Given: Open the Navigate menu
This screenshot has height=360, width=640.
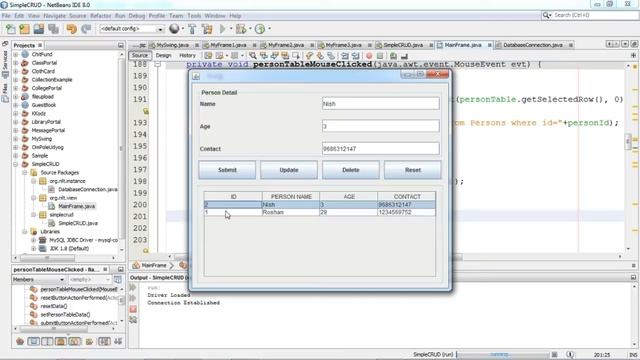Looking at the screenshot, I should pyautogui.click(x=54, y=16).
